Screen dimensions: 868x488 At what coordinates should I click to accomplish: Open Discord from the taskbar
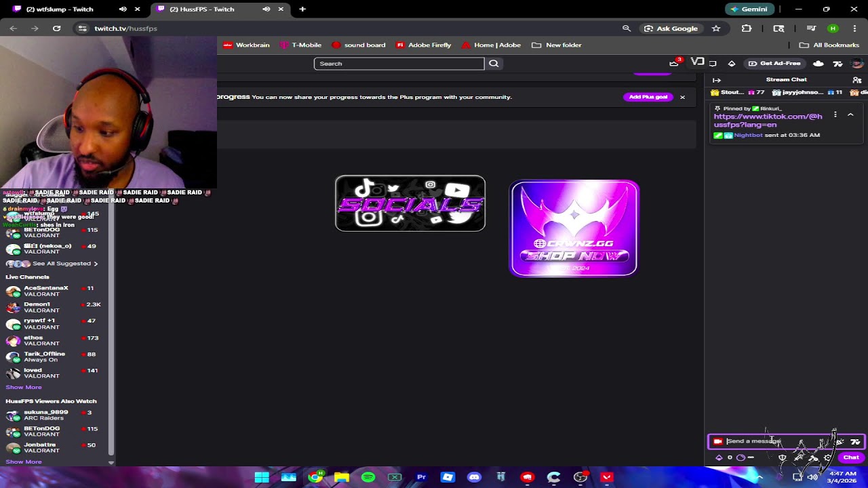[x=474, y=477]
